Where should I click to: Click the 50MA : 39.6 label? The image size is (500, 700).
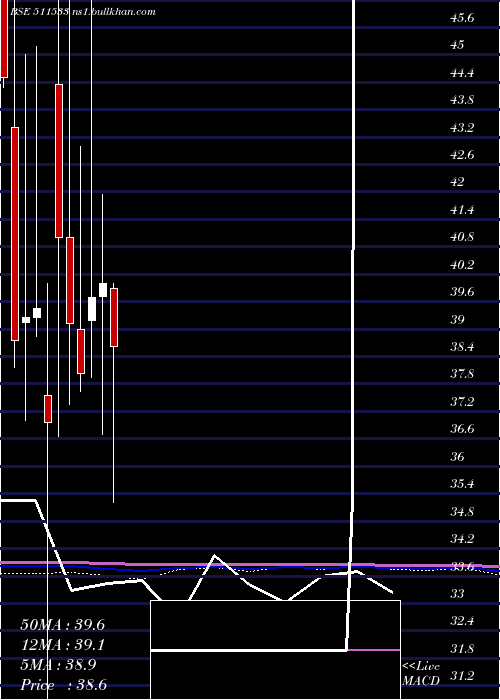click(62, 625)
